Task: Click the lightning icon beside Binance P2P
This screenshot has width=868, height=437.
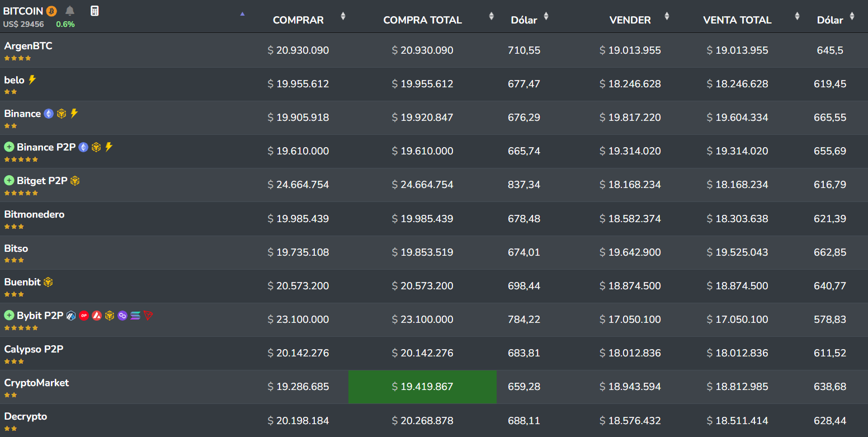Action: [108, 147]
